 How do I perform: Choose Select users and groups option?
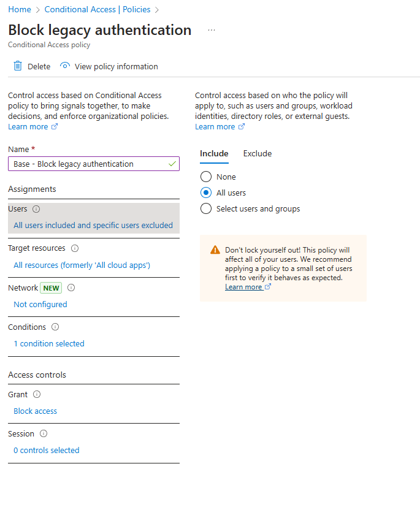(206, 208)
